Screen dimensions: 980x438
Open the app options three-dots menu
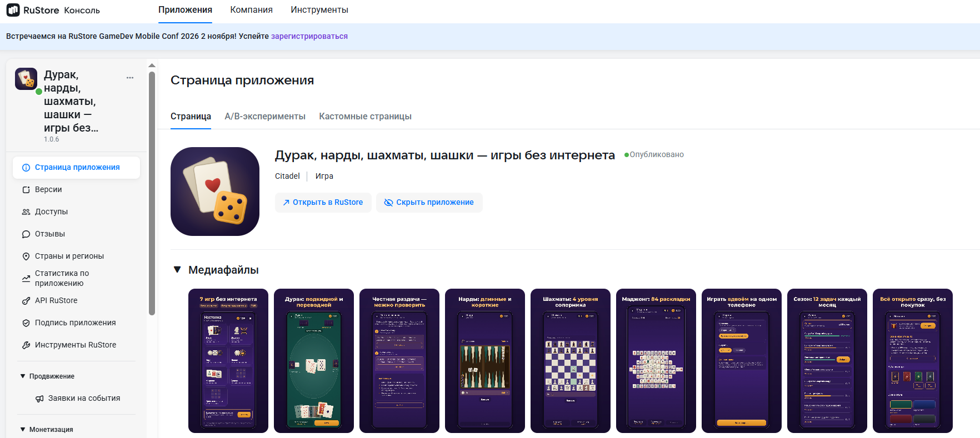coord(130,78)
